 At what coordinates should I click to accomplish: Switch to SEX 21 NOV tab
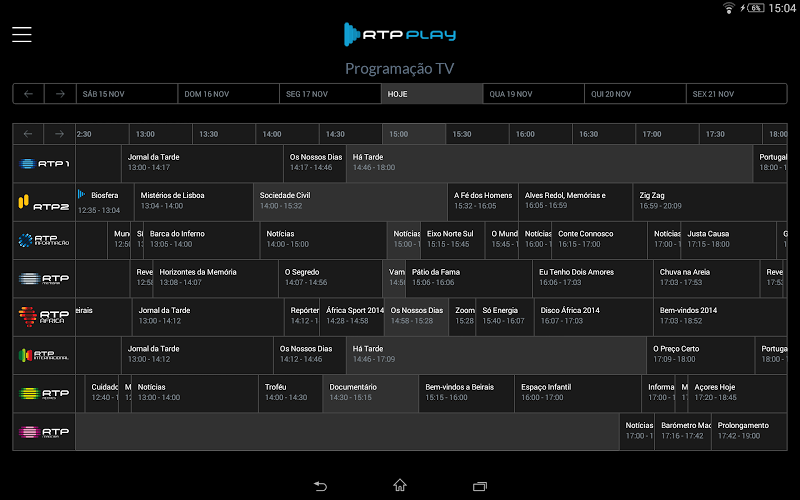(736, 94)
